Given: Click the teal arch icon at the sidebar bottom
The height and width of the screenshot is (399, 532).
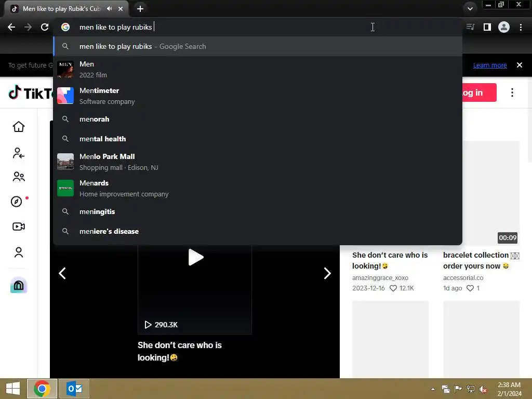Looking at the screenshot, I should pyautogui.click(x=18, y=285).
